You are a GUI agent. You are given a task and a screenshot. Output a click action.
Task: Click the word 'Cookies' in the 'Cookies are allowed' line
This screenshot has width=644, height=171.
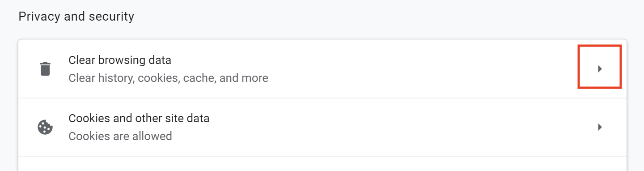(x=87, y=136)
